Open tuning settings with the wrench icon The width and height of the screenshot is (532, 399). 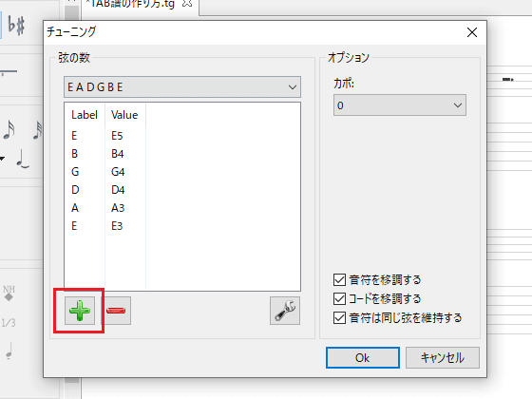pyautogui.click(x=285, y=311)
